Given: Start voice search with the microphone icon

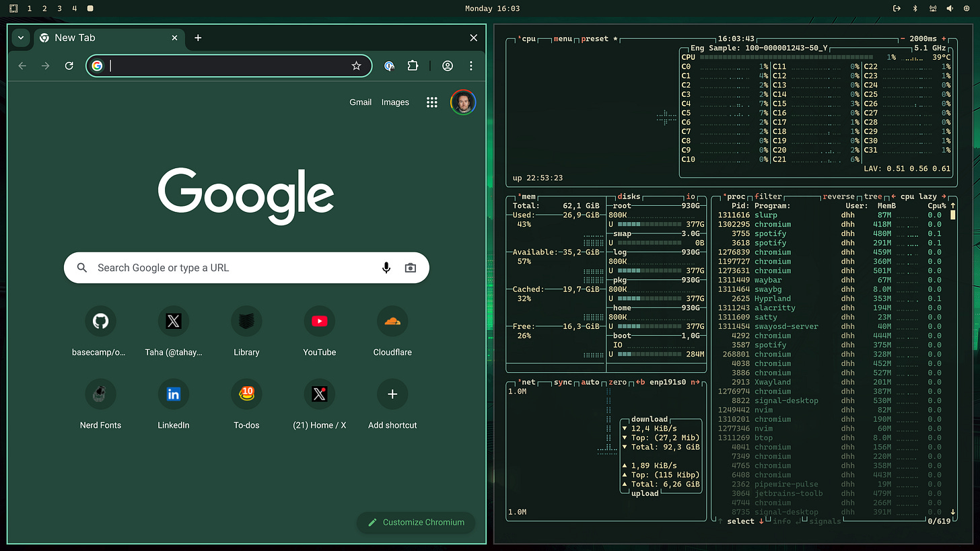Looking at the screenshot, I should coord(386,268).
